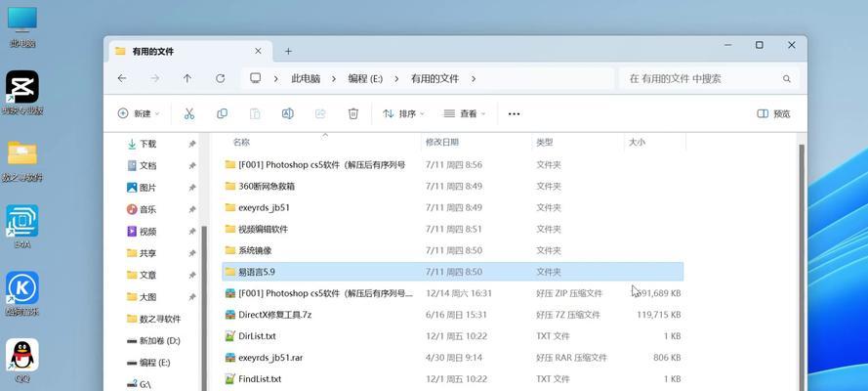
Task: Click the Copy icon in toolbar
Action: click(222, 113)
